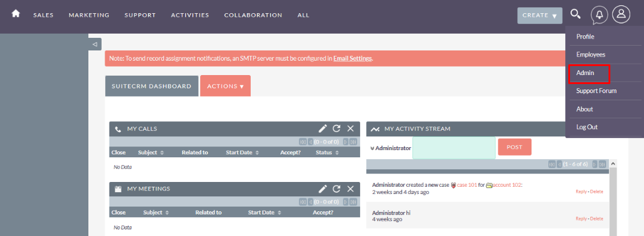The width and height of the screenshot is (644, 236).
Task: Open the user profile avatar menu
Action: pos(621,14)
